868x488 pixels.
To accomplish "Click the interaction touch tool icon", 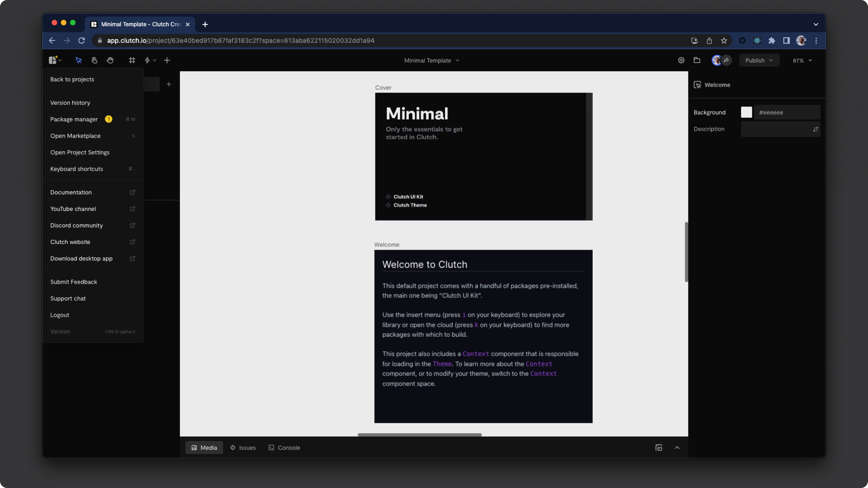I will pos(94,60).
